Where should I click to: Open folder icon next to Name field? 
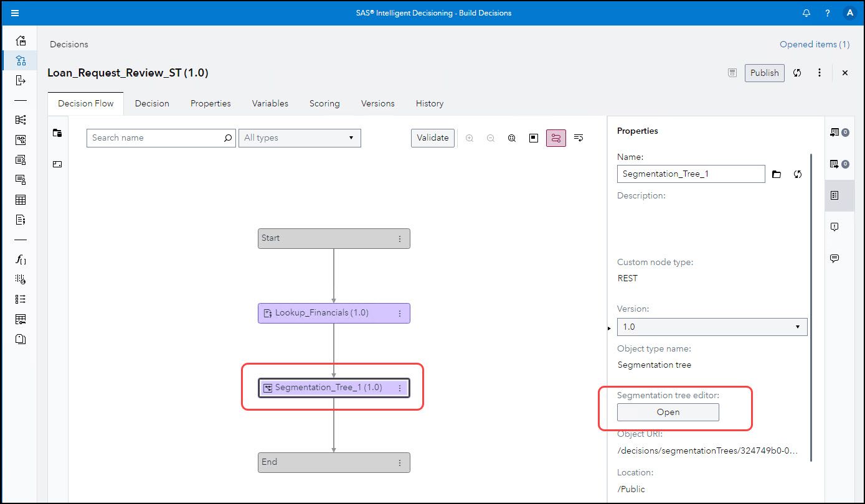coord(777,174)
